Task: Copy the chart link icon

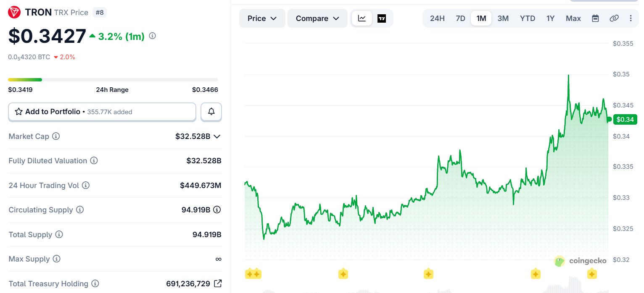Action: coord(614,18)
